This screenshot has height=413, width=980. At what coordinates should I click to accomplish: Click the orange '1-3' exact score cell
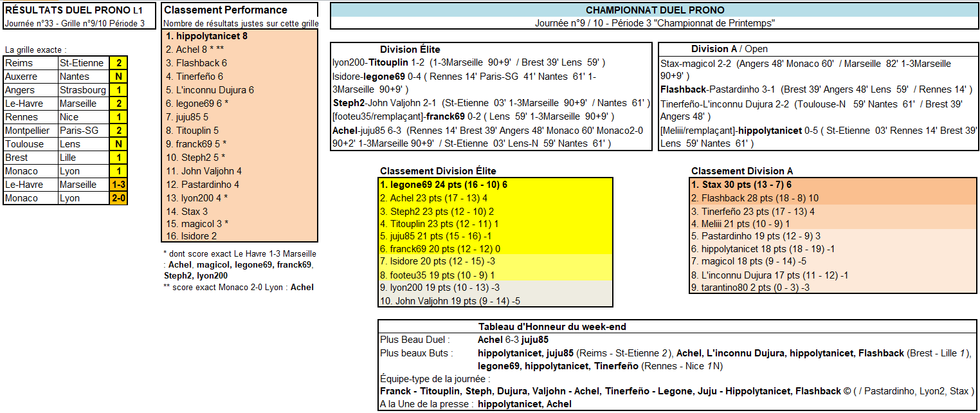pyautogui.click(x=118, y=185)
